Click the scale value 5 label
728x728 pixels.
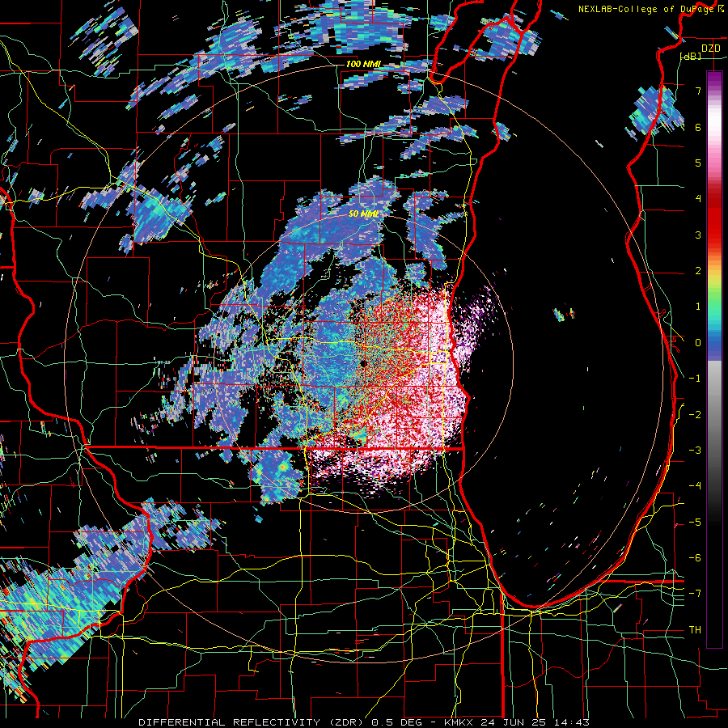click(x=698, y=163)
